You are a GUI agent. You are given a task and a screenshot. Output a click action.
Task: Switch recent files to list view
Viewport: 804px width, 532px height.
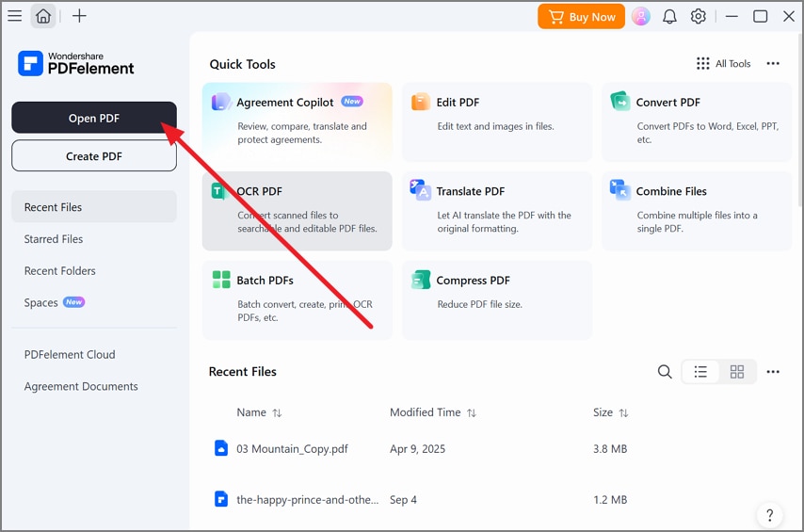pyautogui.click(x=700, y=371)
